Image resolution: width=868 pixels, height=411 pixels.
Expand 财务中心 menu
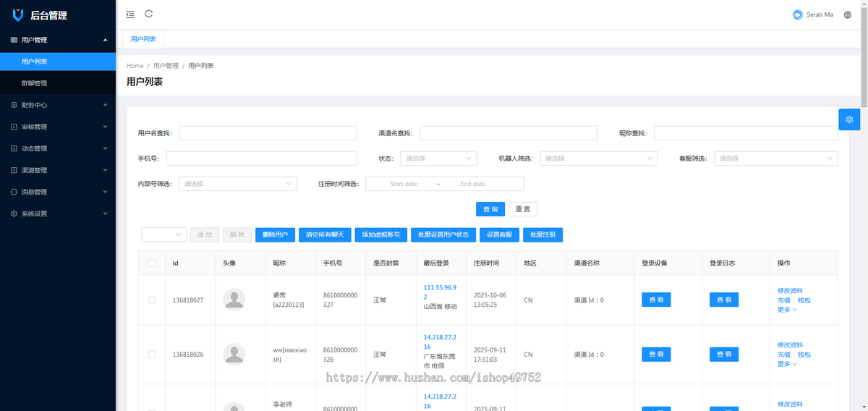tap(58, 105)
